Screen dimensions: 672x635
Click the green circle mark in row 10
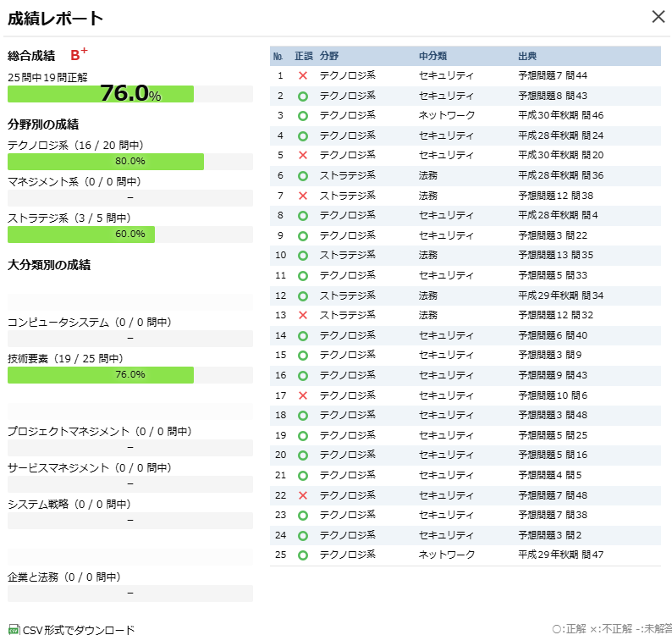303,256
